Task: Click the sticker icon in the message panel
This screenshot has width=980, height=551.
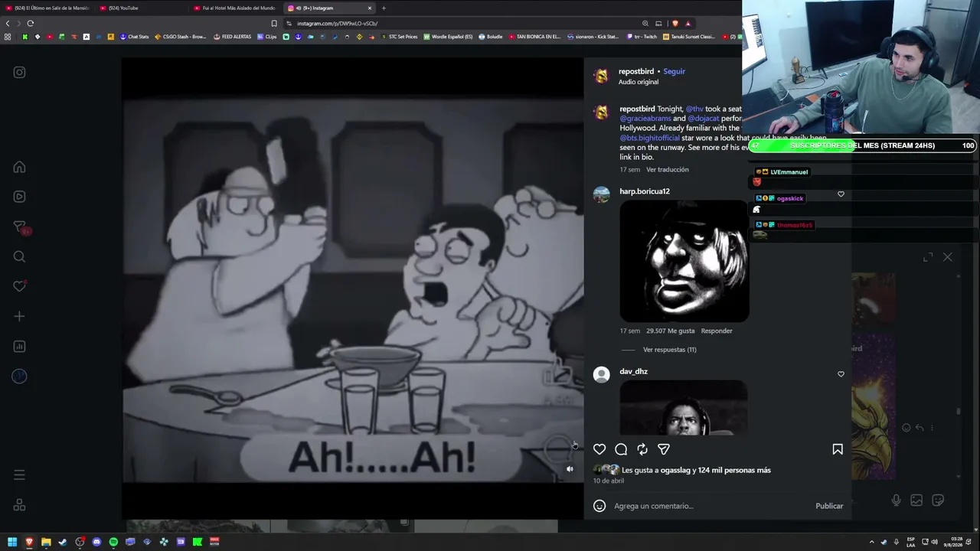Action: [x=938, y=500]
